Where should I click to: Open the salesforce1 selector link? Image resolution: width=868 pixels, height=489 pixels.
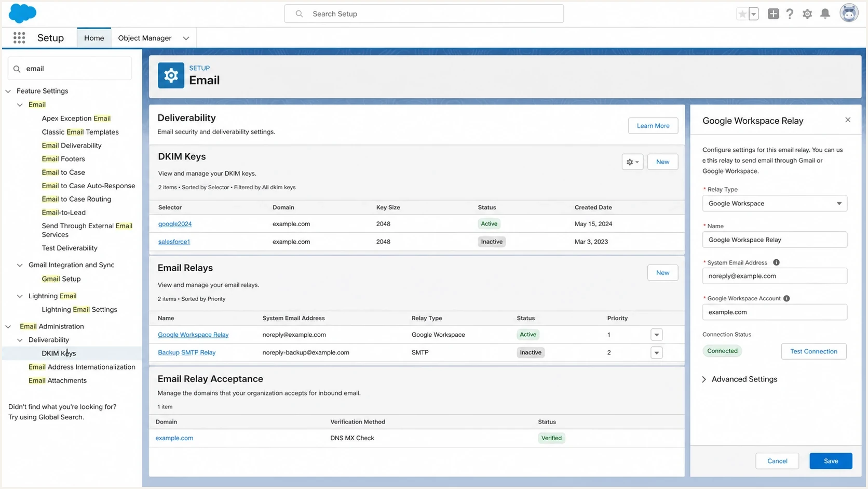(174, 242)
